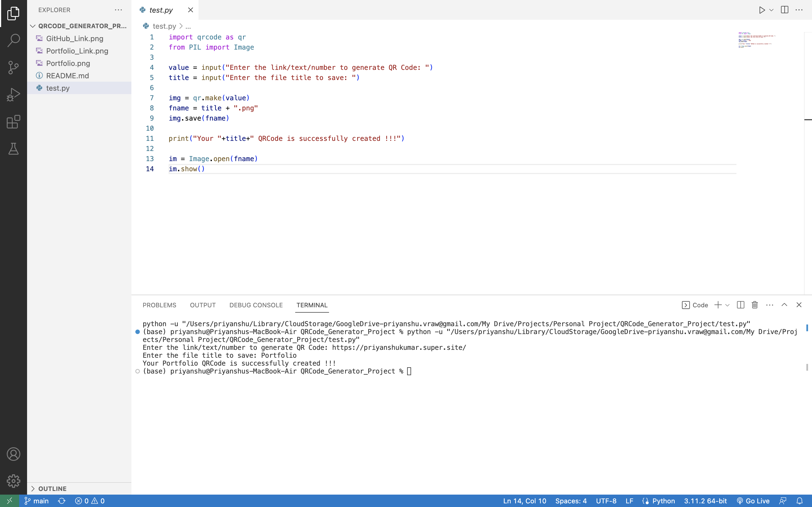Open the Source Control view
The width and height of the screenshot is (812, 507).
point(14,67)
